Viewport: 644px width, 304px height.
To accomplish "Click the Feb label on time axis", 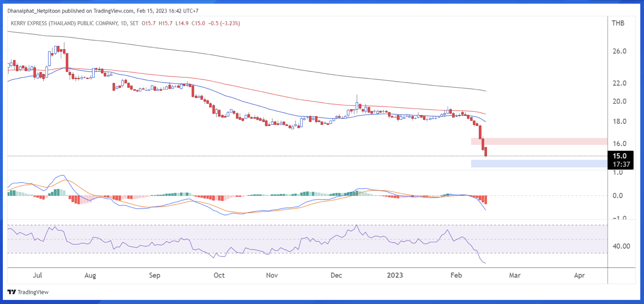I will 456,275.
